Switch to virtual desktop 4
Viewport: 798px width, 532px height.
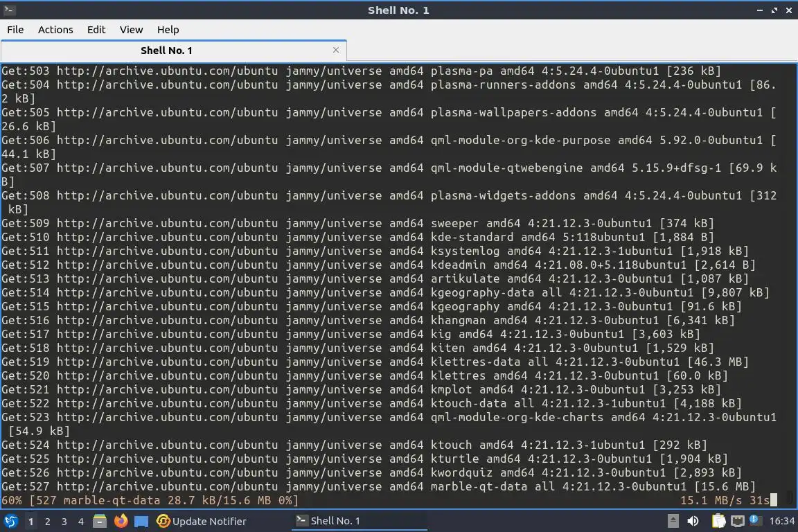point(80,522)
